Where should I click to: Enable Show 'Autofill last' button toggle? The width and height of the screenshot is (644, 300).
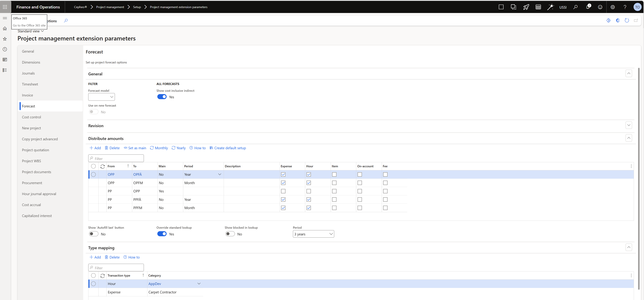(x=93, y=234)
